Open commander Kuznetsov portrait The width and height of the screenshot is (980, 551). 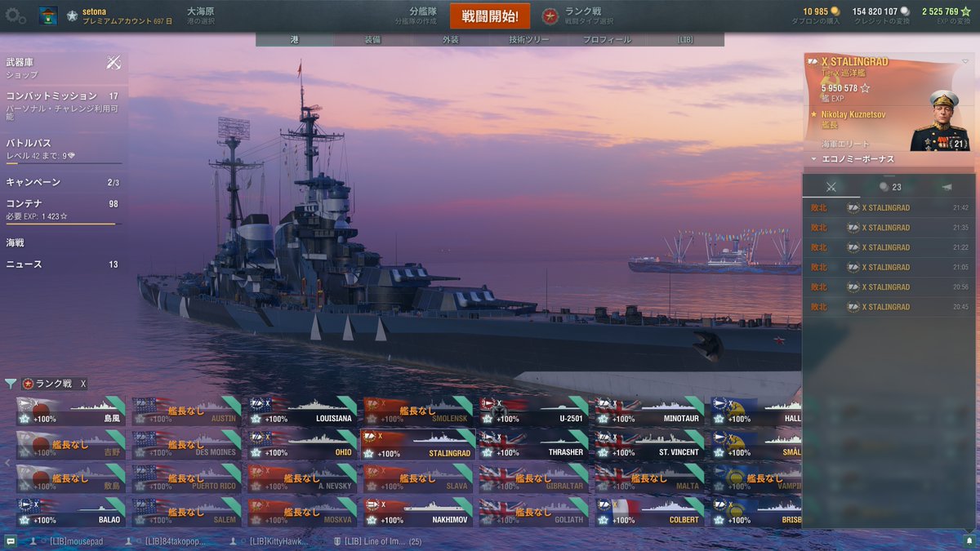point(939,119)
